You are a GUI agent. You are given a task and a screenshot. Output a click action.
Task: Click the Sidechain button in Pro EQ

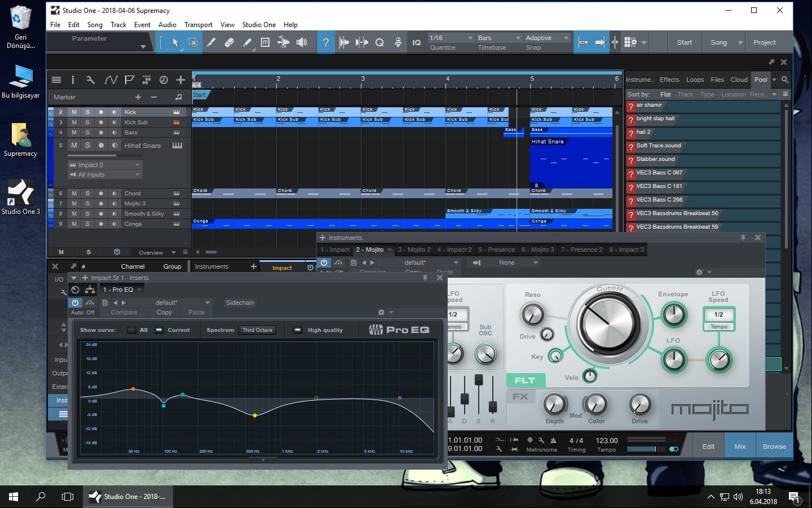point(240,303)
